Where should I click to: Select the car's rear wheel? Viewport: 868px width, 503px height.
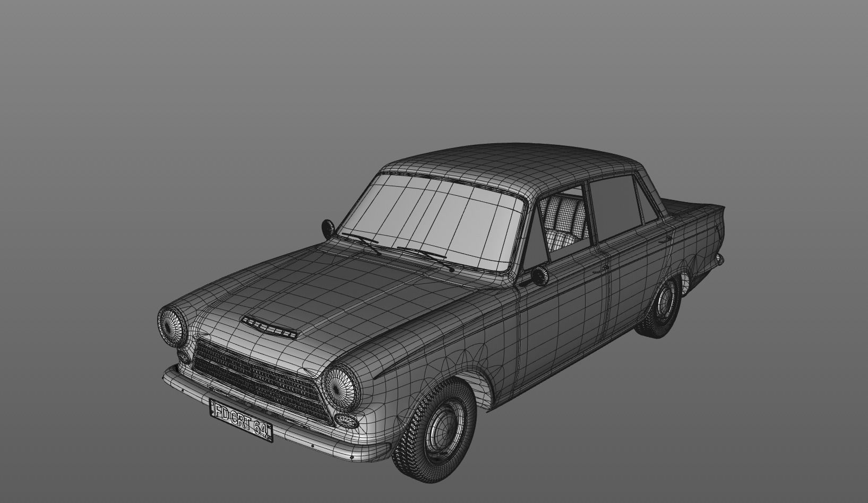pyautogui.click(x=659, y=307)
